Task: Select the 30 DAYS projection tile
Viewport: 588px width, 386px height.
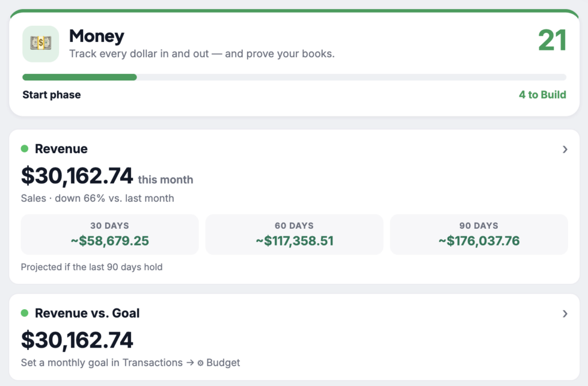Action: (x=110, y=235)
